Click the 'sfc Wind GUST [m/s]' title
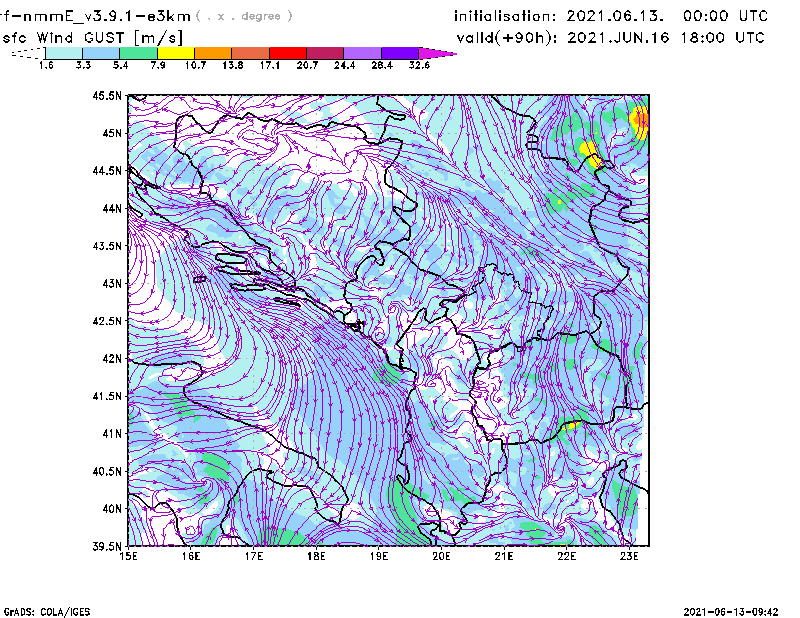800x618 pixels. [92, 38]
